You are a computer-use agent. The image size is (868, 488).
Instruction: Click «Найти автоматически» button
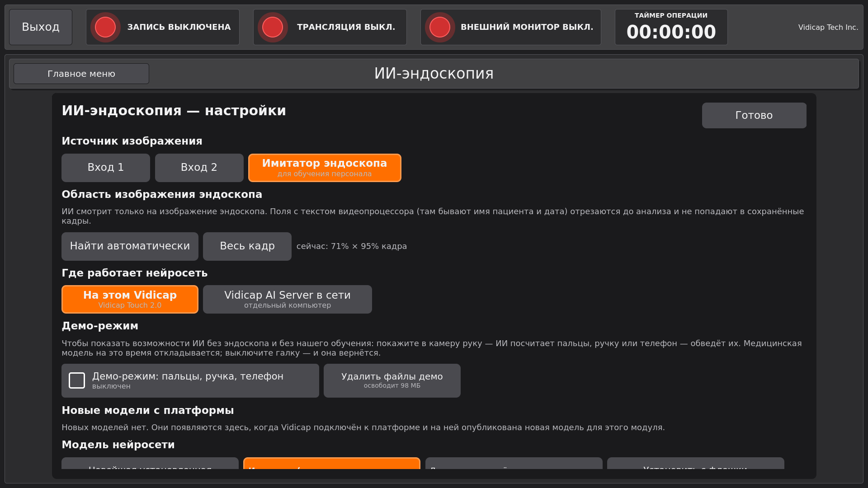coord(130,246)
